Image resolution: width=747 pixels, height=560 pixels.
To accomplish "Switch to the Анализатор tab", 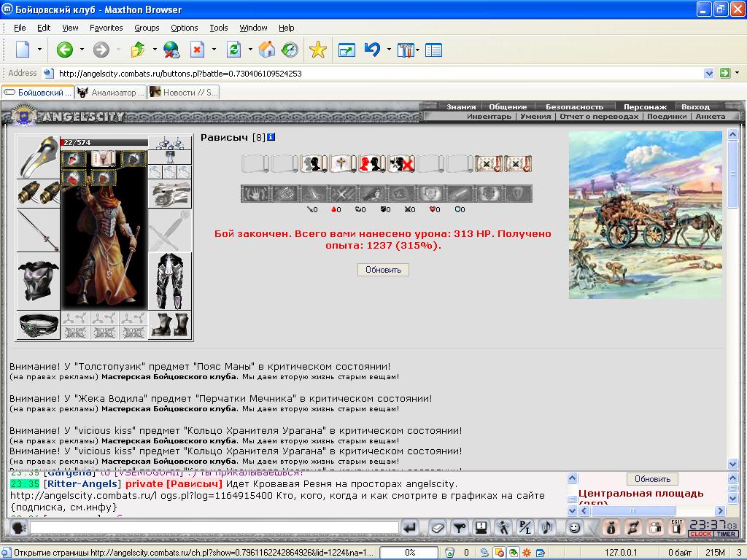I will pos(111,93).
